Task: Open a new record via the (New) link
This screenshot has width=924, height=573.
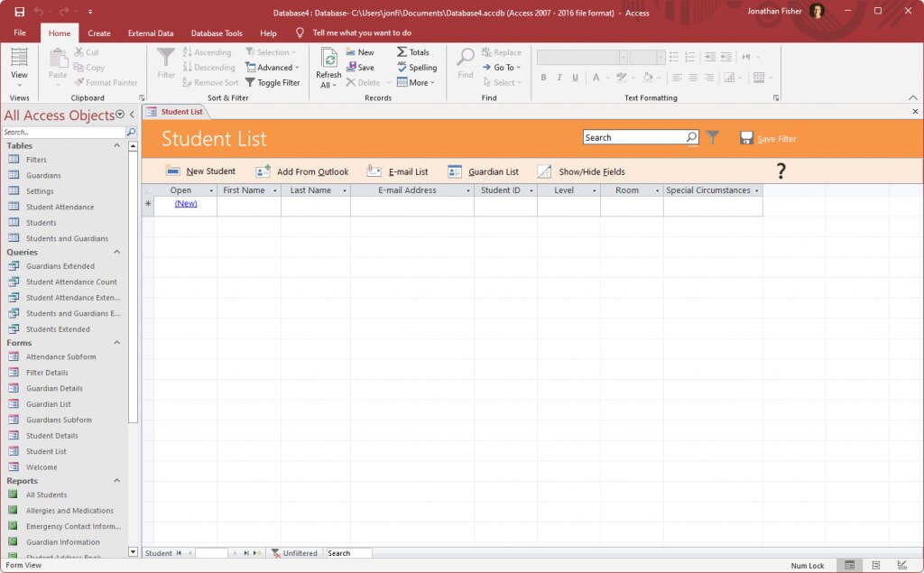Action: [x=185, y=203]
